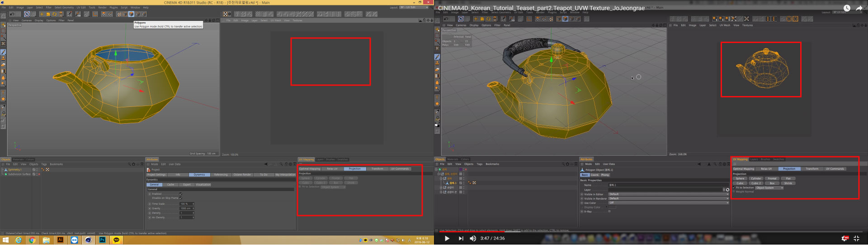Click Undo icon in left Cinema 4D toolbar
The height and width of the screenshot is (245, 868).
click(x=12, y=14)
